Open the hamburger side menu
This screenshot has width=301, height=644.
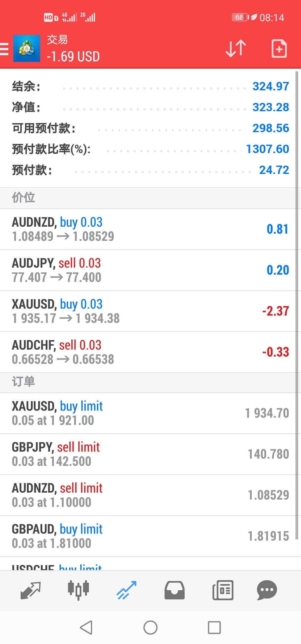coord(4,49)
